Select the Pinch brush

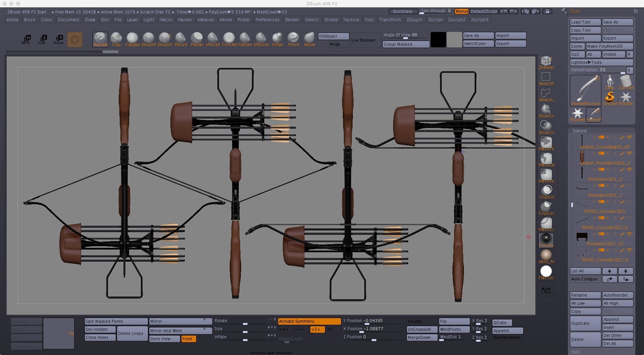(293, 40)
